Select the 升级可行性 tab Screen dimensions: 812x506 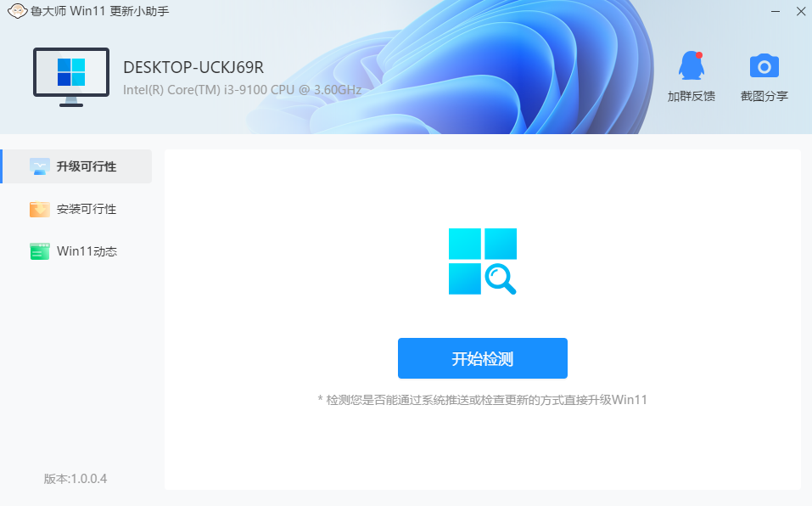[76, 166]
